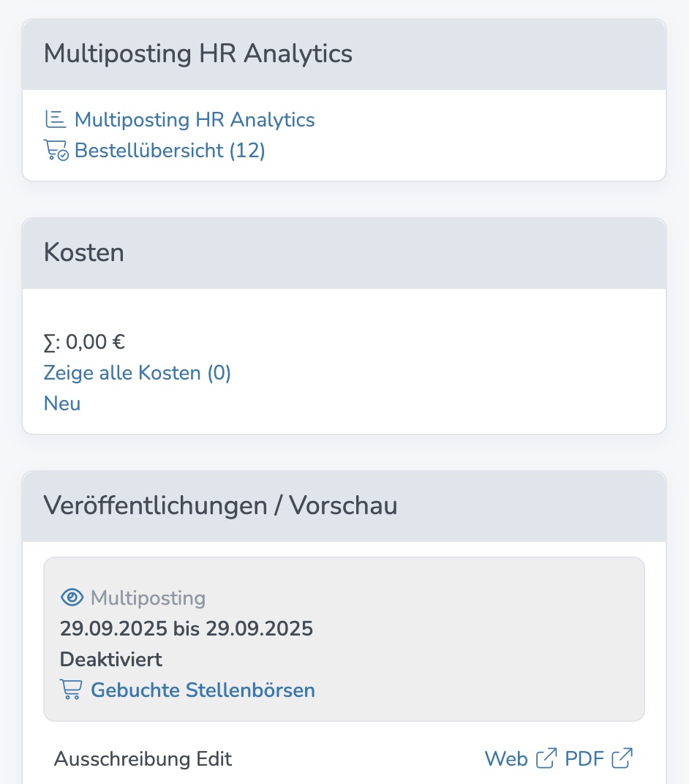Select the Multiposting preview card

[x=344, y=638]
